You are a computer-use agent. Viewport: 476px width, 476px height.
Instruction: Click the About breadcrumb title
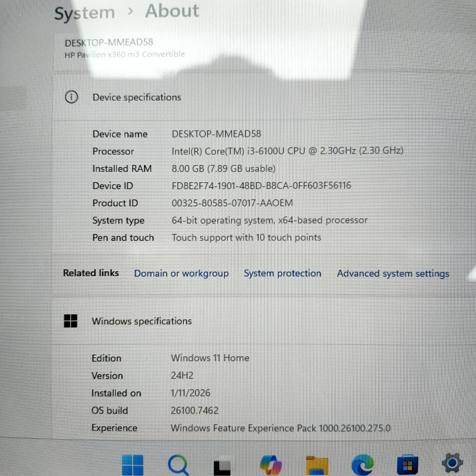[x=172, y=11]
